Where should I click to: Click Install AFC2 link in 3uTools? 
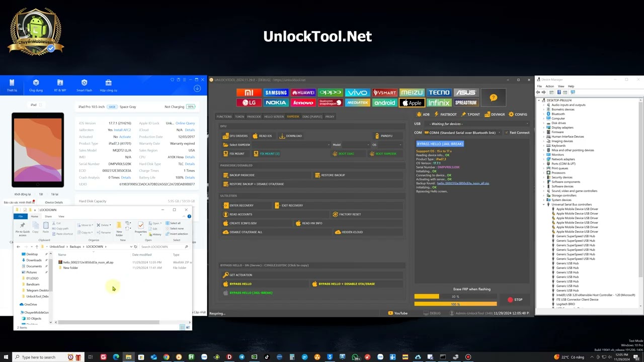pyautogui.click(x=122, y=130)
